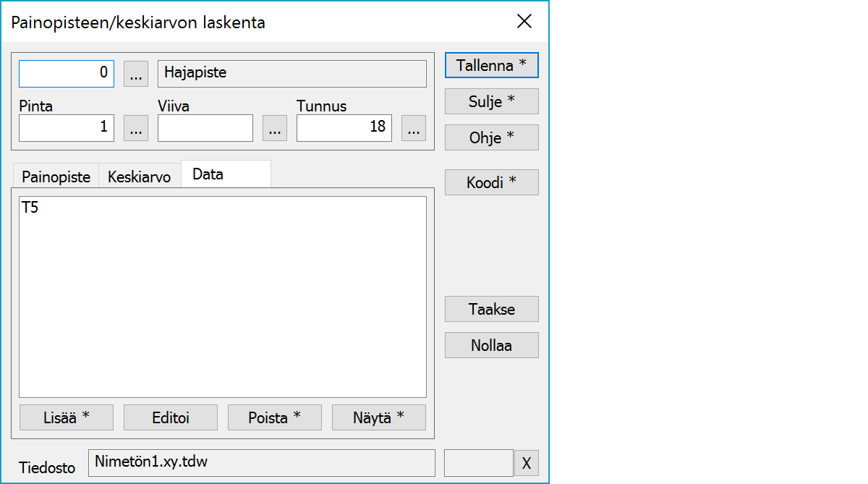
Task: Open the Pinta selection browse button
Action: click(136, 128)
